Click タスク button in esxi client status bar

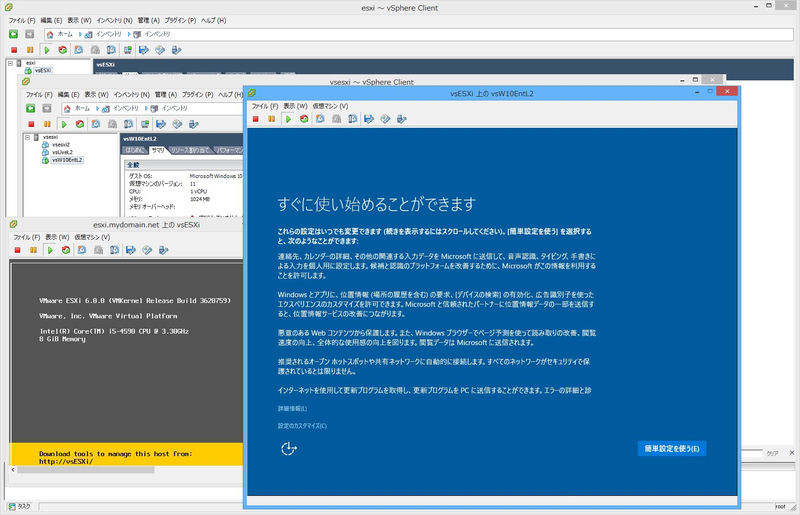(x=20, y=507)
